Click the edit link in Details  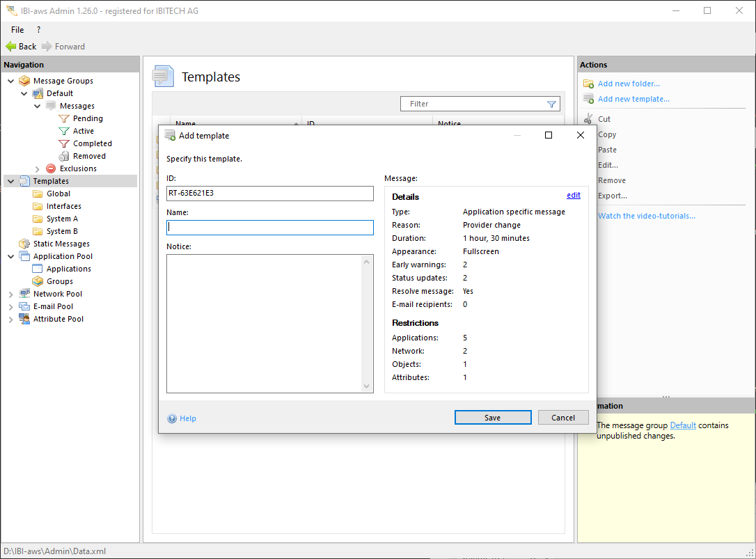[x=573, y=196]
